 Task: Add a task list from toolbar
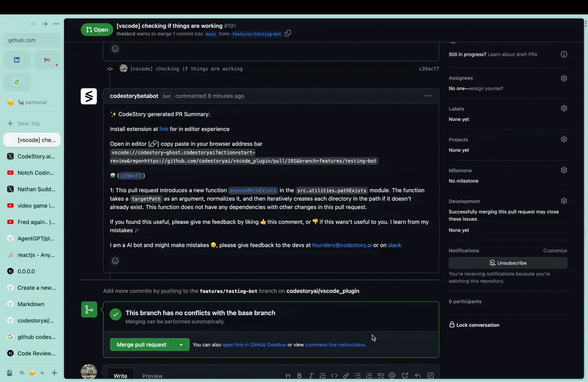(381, 375)
